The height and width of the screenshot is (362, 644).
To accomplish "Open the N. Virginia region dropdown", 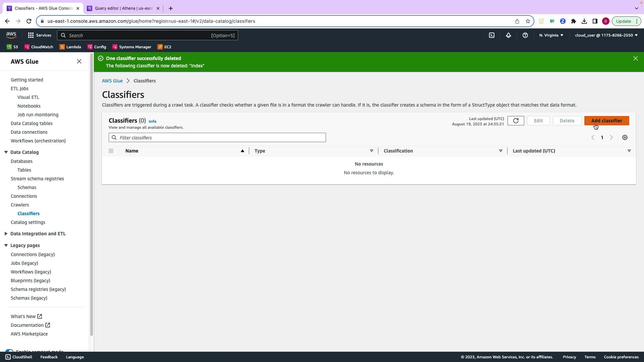I will 551,35.
